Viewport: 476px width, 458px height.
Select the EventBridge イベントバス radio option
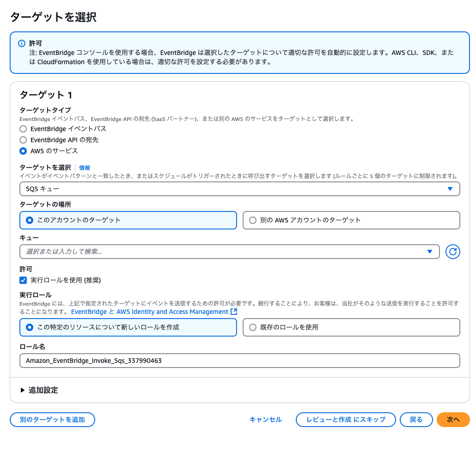point(23,129)
